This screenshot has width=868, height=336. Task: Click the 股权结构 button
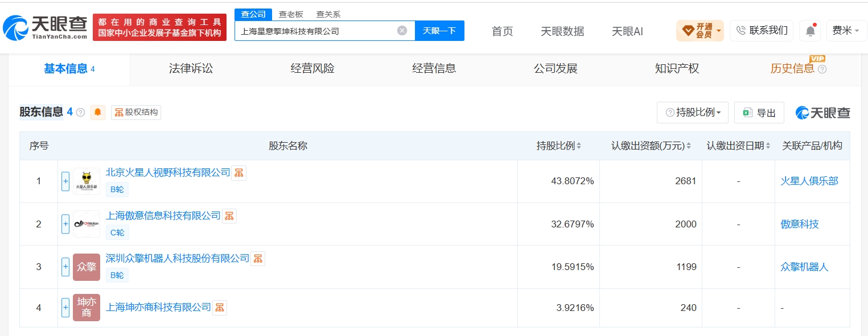(136, 113)
